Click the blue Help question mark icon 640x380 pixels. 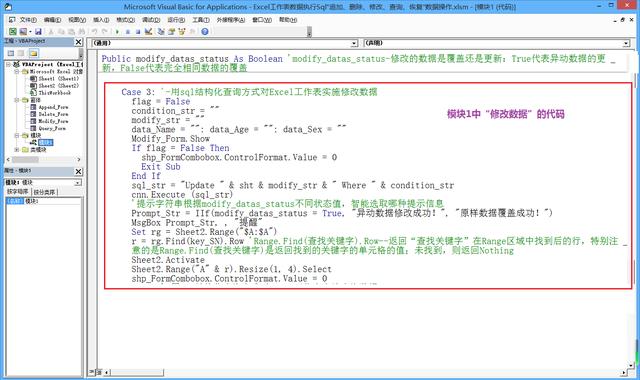tap(205, 31)
